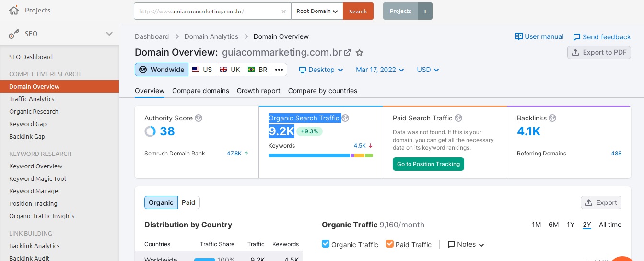Collapse the SEO section chevron

pos(109,34)
